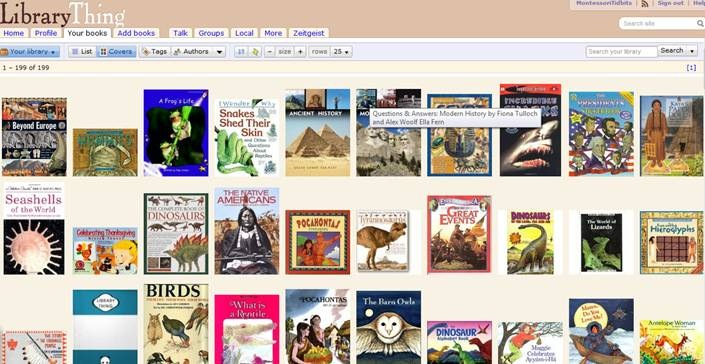
Task: Open the Dinosaur Alphabet Book cover
Action: (x=460, y=342)
